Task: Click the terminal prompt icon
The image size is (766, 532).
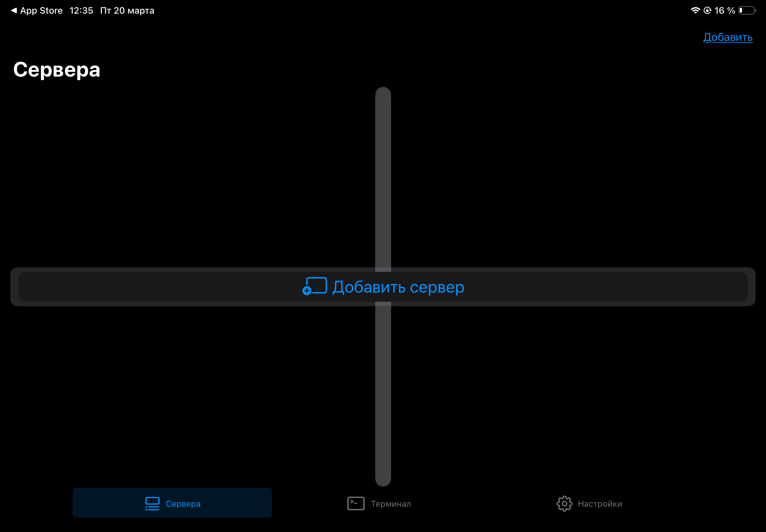Action: (356, 503)
